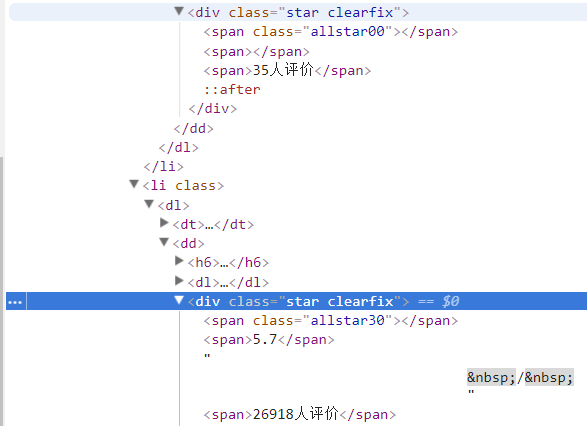Screen dimensions: 587x426
Task: Collapse the top div star clearfix node
Action: [179, 11]
